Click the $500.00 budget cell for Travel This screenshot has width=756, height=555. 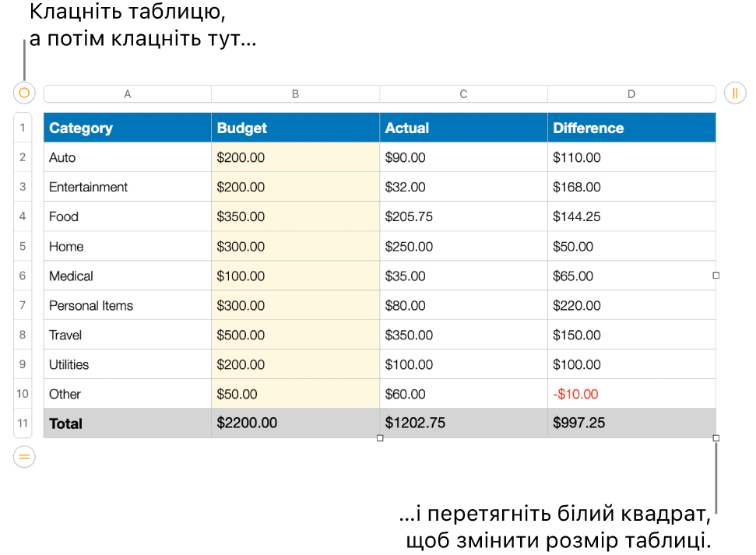pyautogui.click(x=296, y=335)
